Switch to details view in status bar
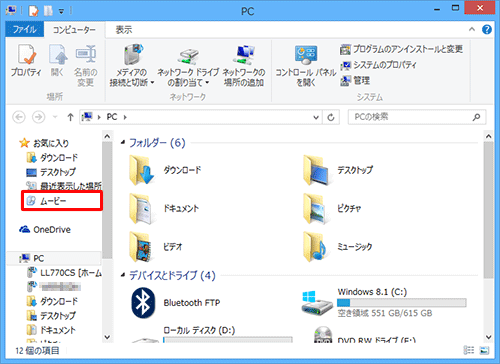 click(x=469, y=350)
